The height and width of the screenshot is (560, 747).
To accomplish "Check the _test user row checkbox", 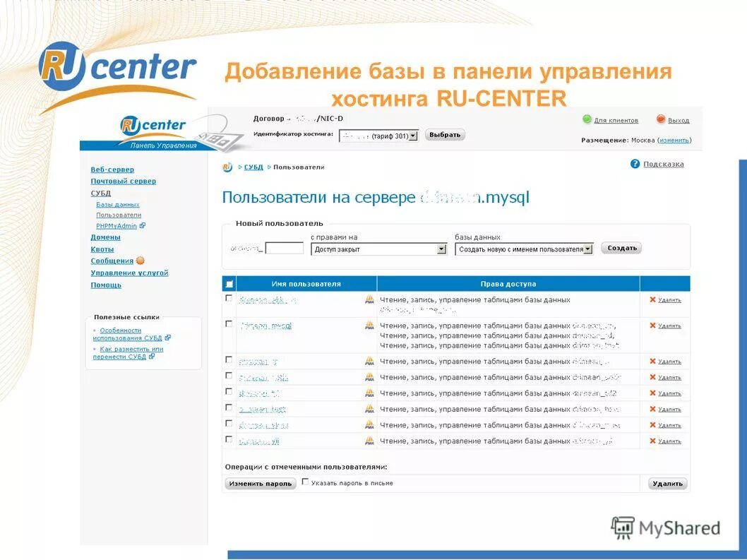I will coord(229,407).
